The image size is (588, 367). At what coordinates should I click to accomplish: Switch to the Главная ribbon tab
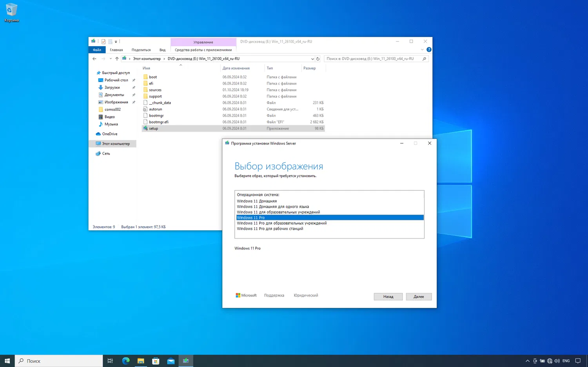tap(116, 50)
